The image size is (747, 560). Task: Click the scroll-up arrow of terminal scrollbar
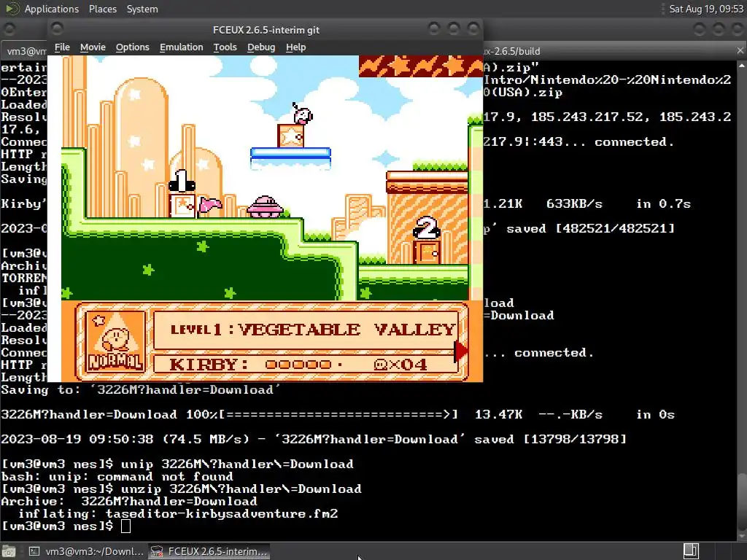742,65
